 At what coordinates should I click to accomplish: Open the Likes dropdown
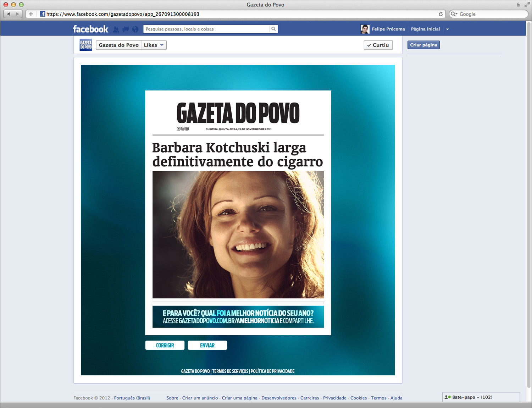[x=154, y=45]
